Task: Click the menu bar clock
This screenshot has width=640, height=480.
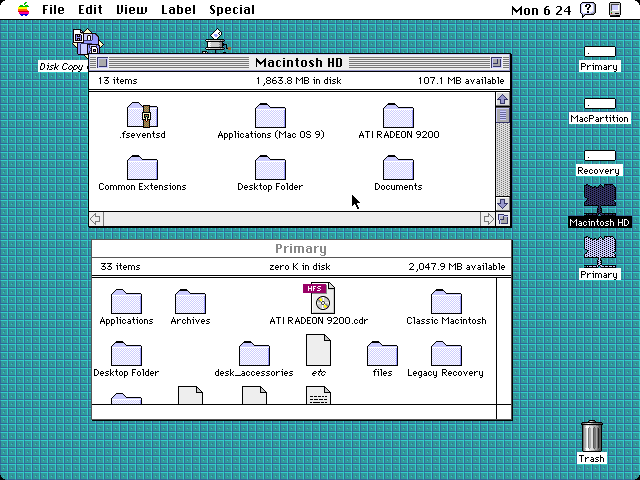Action: point(541,10)
